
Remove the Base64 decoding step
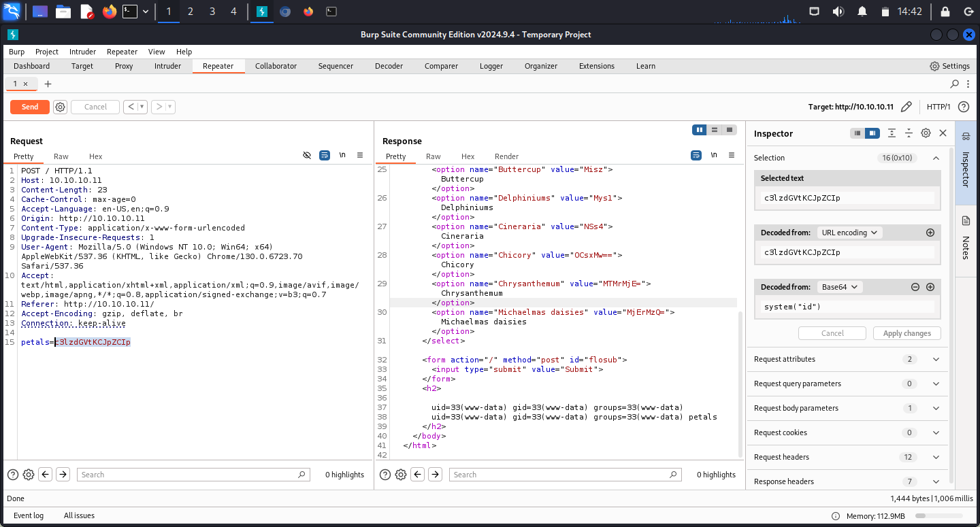point(915,287)
